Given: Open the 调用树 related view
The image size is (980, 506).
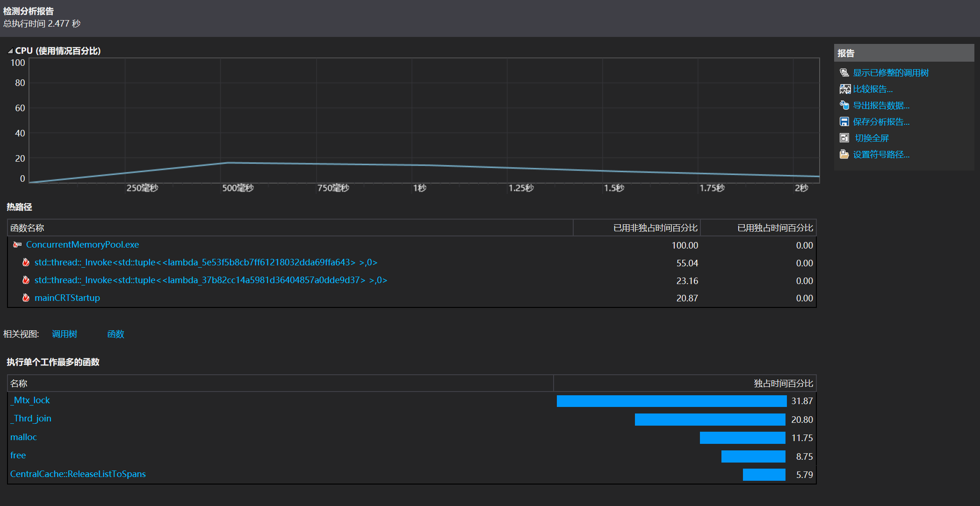Looking at the screenshot, I should pos(64,334).
